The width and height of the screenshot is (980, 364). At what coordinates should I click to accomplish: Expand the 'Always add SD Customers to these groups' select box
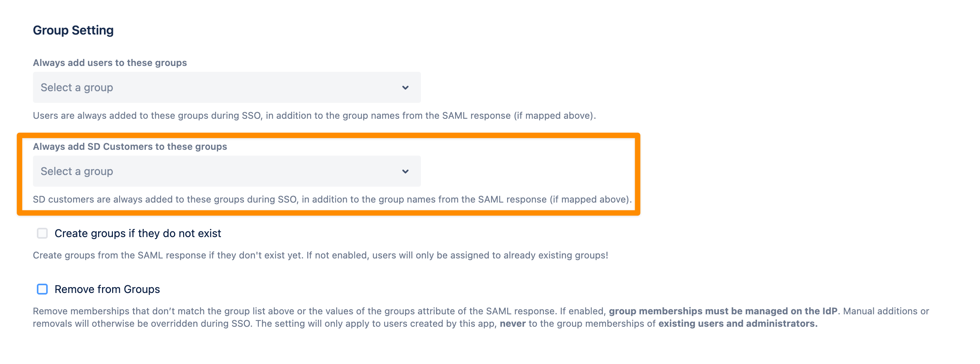pyautogui.click(x=227, y=172)
